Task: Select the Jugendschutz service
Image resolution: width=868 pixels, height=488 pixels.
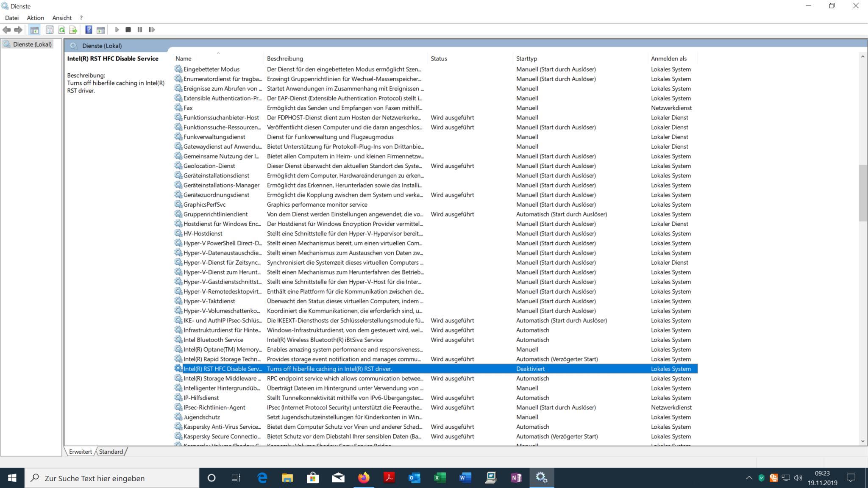Action: pos(436,417)
